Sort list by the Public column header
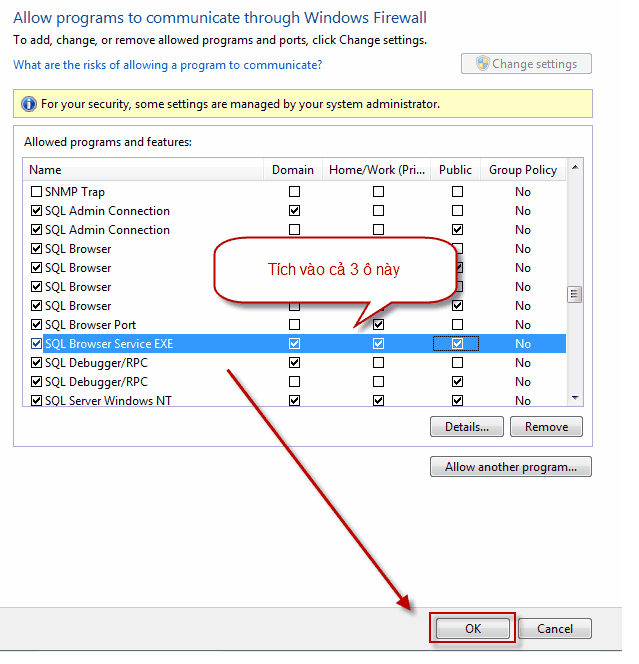 click(455, 170)
